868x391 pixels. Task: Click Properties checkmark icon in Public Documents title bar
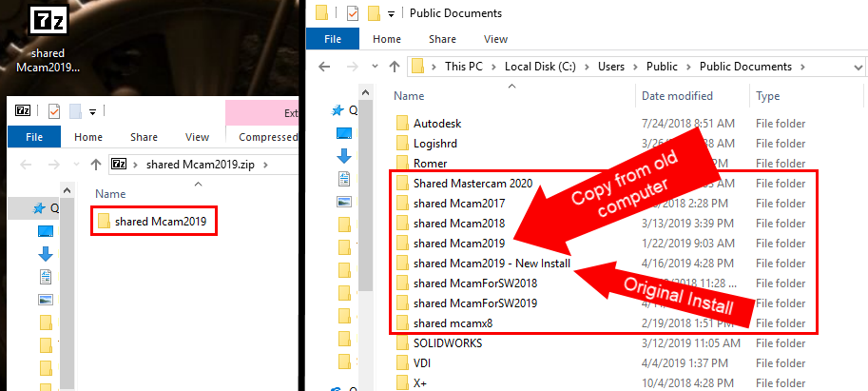(x=353, y=12)
